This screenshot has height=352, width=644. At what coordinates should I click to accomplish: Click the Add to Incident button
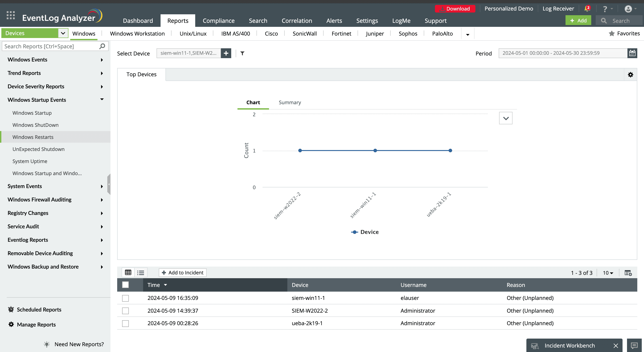(x=182, y=273)
